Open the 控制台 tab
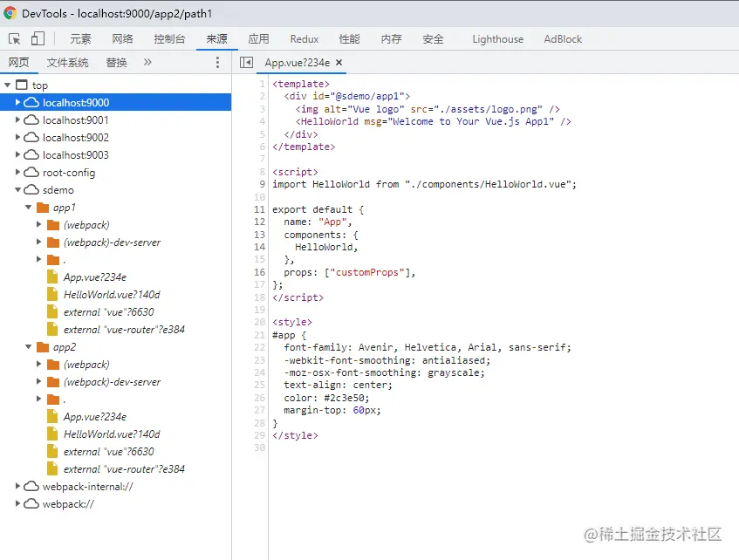 coord(169,39)
